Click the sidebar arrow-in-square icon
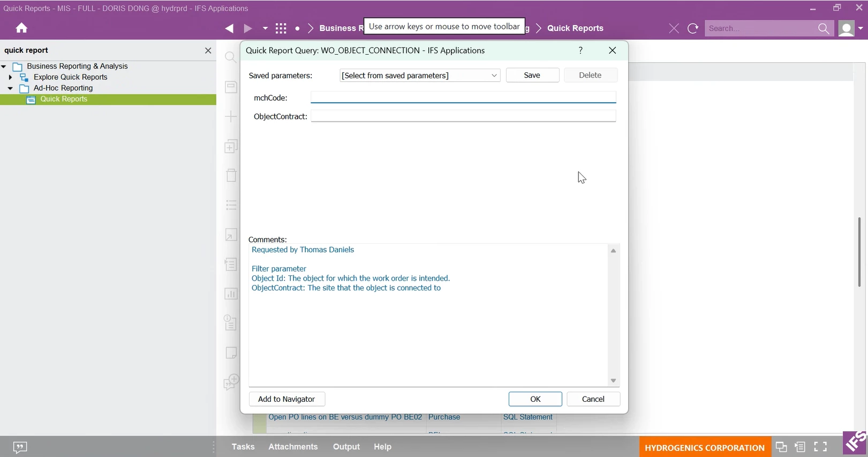Screen dimensions: 868x457 click(x=231, y=235)
